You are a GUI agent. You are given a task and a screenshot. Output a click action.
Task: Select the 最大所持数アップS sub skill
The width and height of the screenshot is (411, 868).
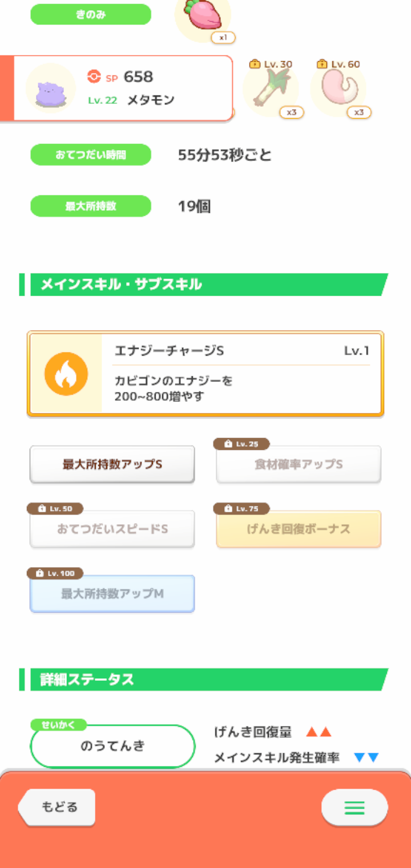(112, 464)
